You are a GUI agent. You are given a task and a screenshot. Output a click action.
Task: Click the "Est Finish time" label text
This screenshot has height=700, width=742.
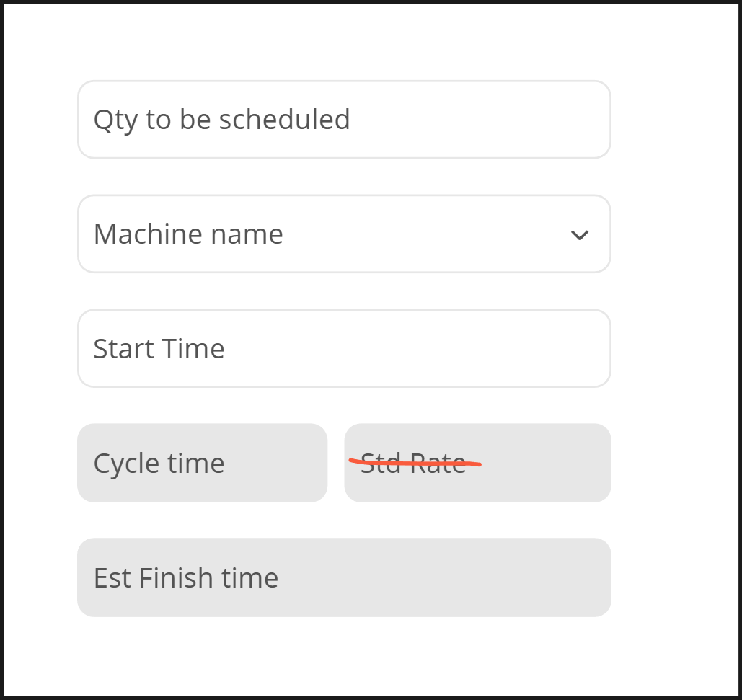(x=186, y=578)
